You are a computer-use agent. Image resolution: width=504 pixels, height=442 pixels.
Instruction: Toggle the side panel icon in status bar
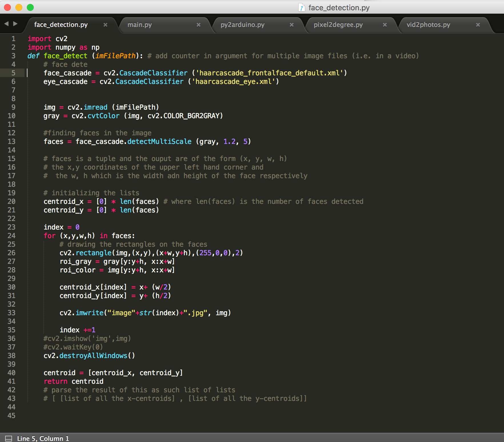coord(9,438)
